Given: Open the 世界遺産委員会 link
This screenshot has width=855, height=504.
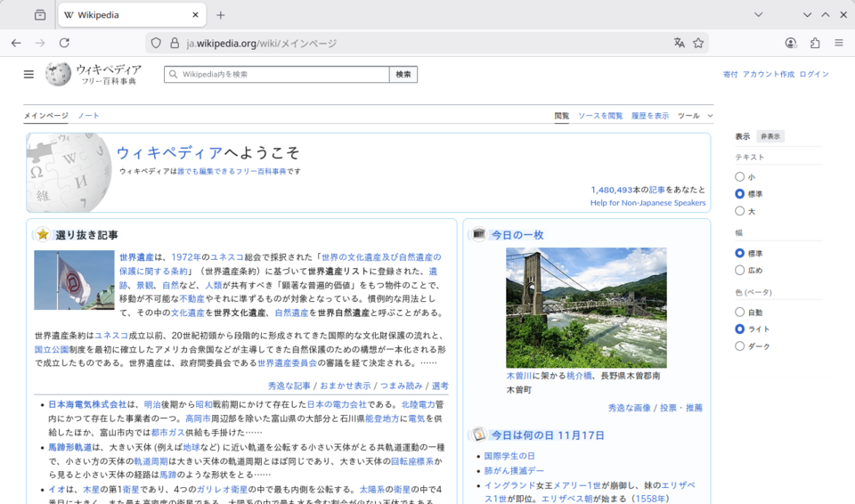Looking at the screenshot, I should [x=288, y=362].
